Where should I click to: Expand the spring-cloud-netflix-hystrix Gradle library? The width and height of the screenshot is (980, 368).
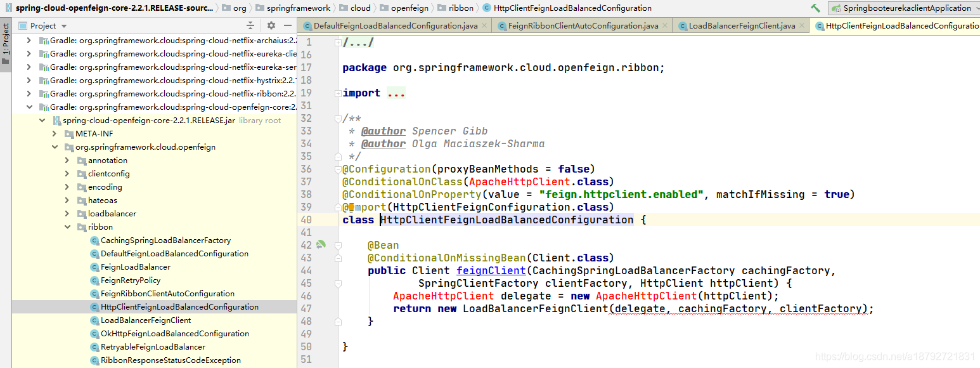29,81
